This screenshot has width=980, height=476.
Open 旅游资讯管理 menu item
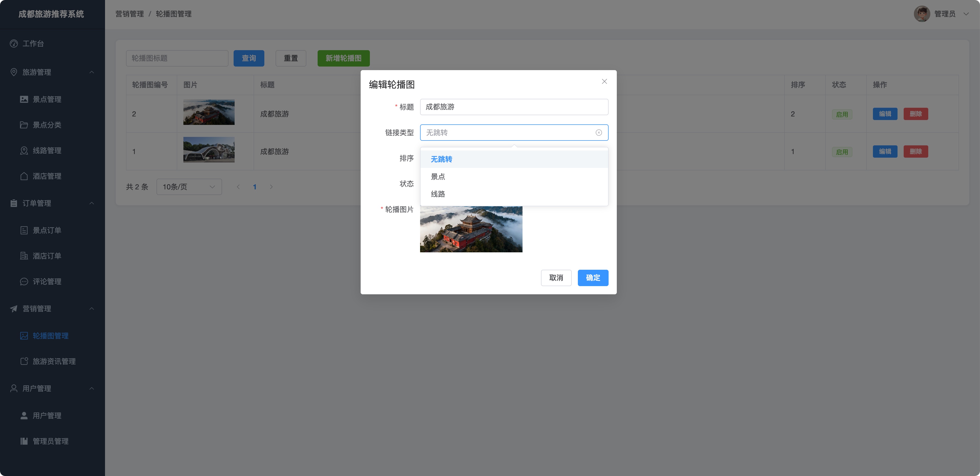pos(53,361)
